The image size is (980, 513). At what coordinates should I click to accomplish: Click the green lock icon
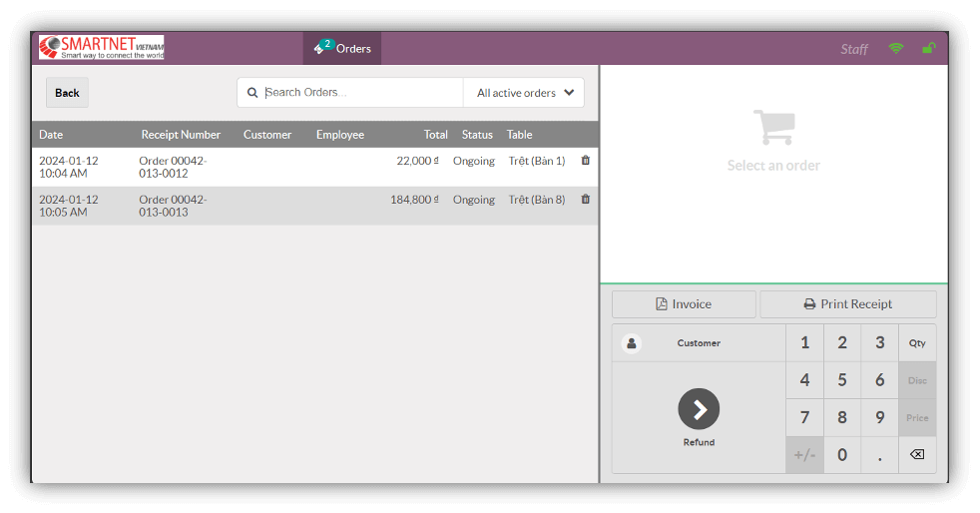tap(928, 49)
